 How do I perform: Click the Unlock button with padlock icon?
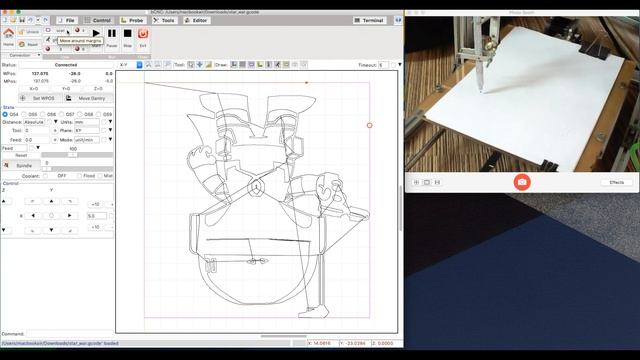[x=29, y=31]
